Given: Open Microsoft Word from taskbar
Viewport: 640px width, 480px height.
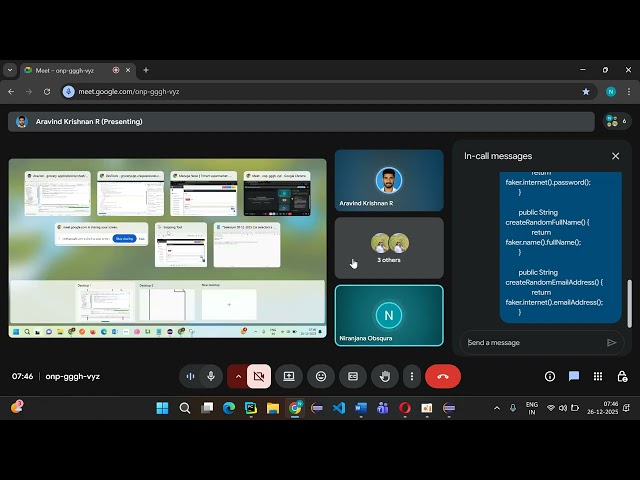Looking at the screenshot, I should point(361,408).
